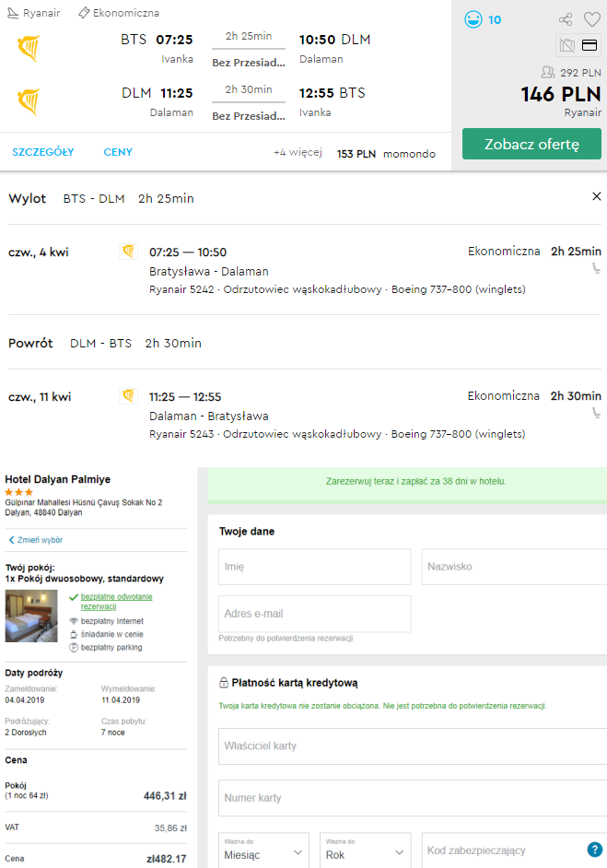The image size is (607, 868).
Task: Click the Ryanair plane icon at top
Action: click(x=13, y=13)
